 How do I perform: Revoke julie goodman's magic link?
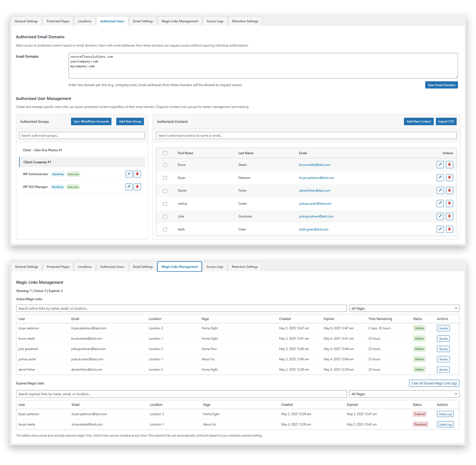[x=443, y=349]
